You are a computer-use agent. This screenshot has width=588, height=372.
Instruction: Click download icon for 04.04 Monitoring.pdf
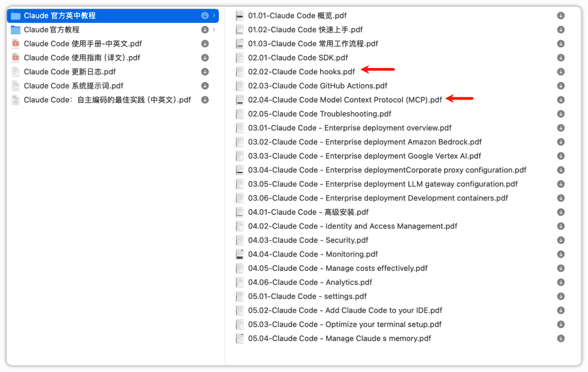tap(561, 254)
